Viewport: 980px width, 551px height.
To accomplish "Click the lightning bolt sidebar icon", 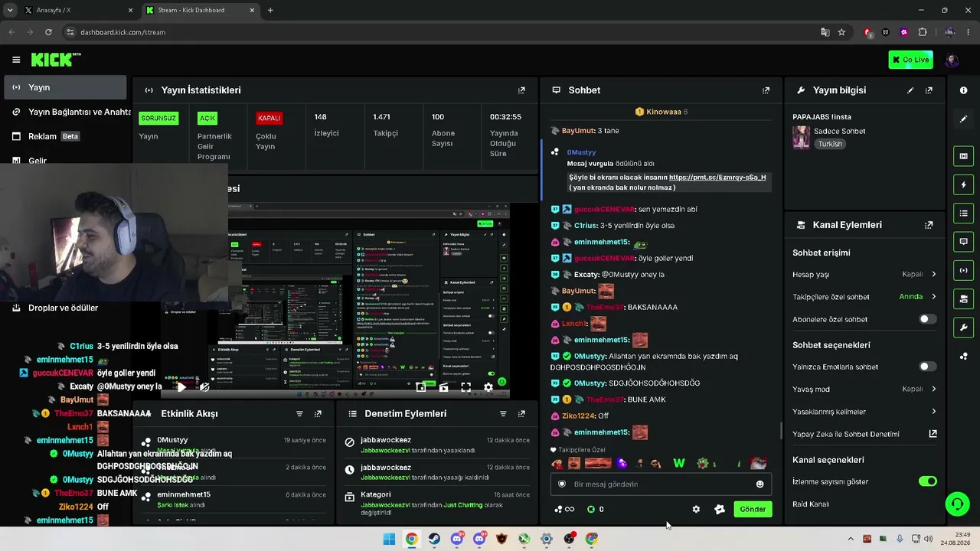I will point(963,184).
